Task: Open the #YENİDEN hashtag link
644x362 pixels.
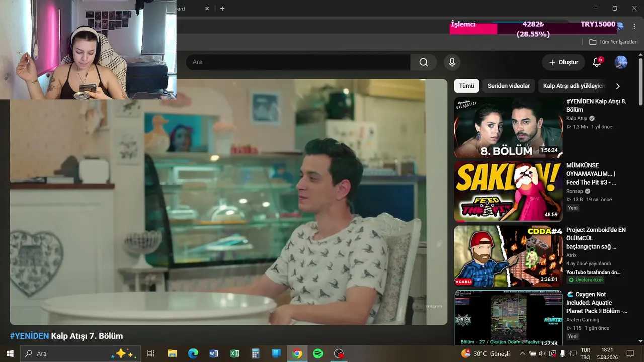Action: (29, 336)
